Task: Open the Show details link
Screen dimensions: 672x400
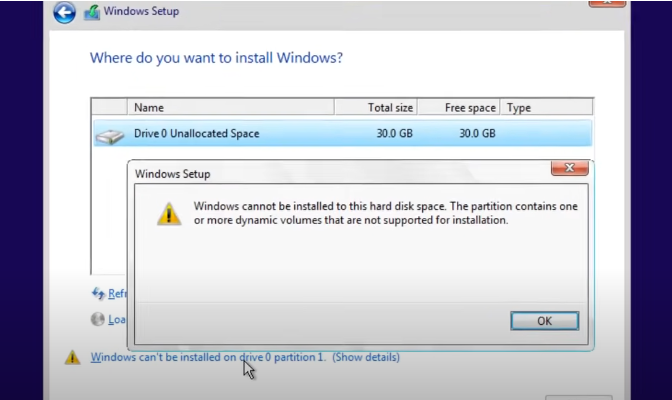Action: click(x=366, y=357)
